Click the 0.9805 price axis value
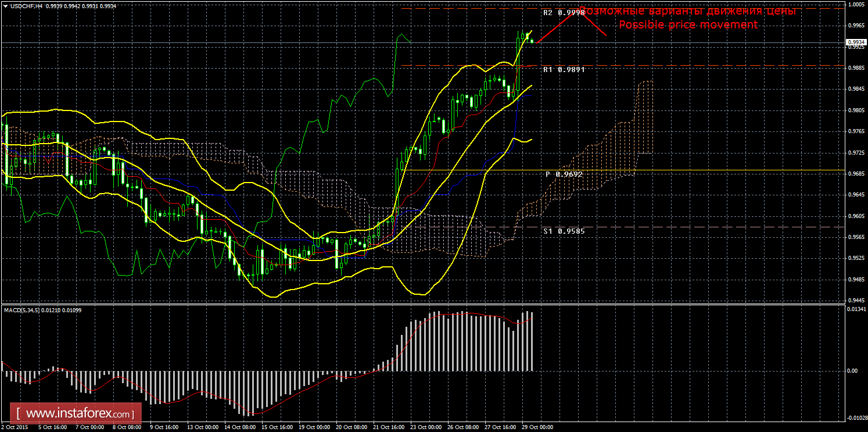Viewport: 868px width, 432px height. [x=856, y=110]
